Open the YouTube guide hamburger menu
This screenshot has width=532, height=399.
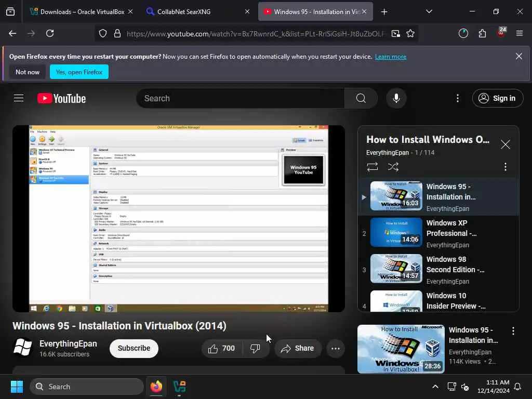tap(19, 98)
